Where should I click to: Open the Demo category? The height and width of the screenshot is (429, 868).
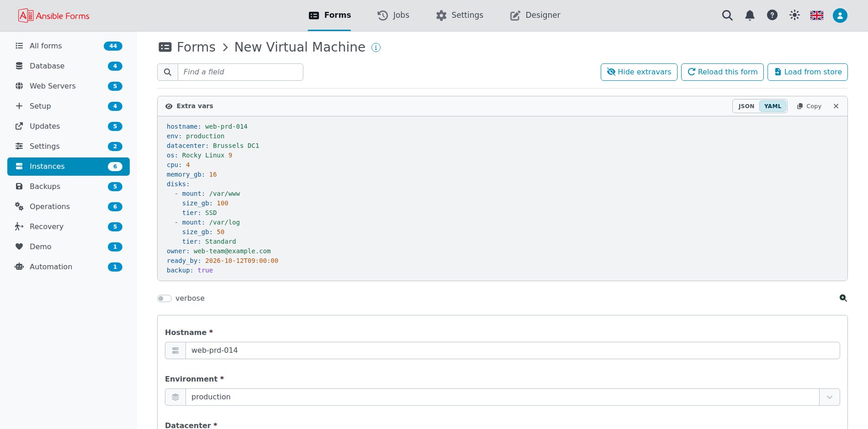69,246
